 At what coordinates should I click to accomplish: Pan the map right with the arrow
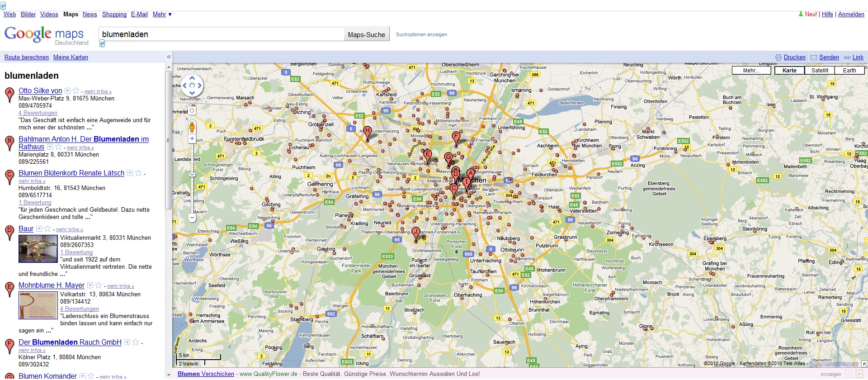(x=200, y=85)
